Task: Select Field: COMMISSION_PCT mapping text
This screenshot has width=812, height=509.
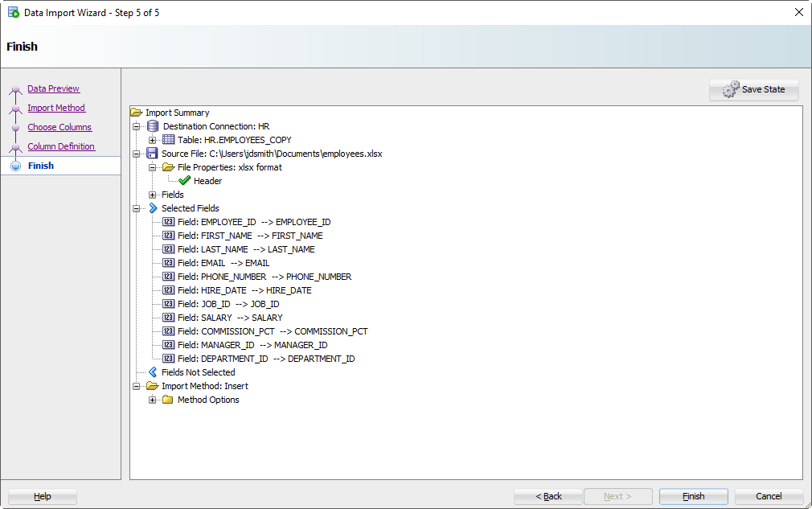Action: (273, 331)
